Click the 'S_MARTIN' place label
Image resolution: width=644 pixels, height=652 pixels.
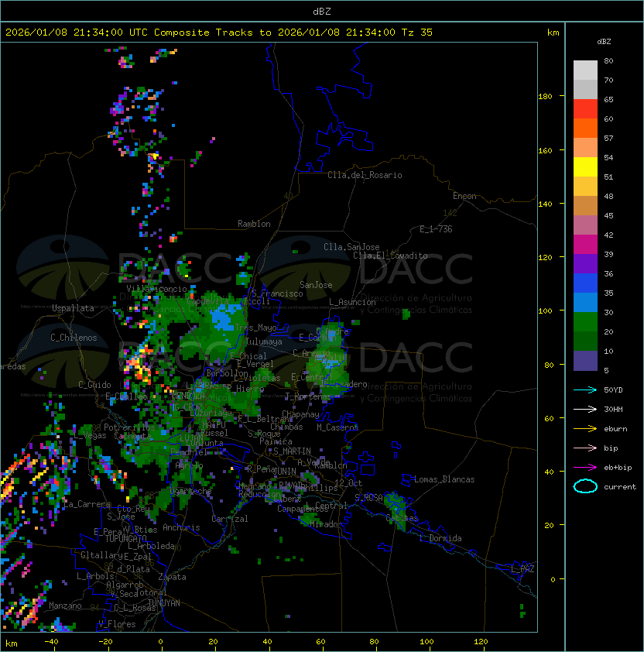point(292,451)
